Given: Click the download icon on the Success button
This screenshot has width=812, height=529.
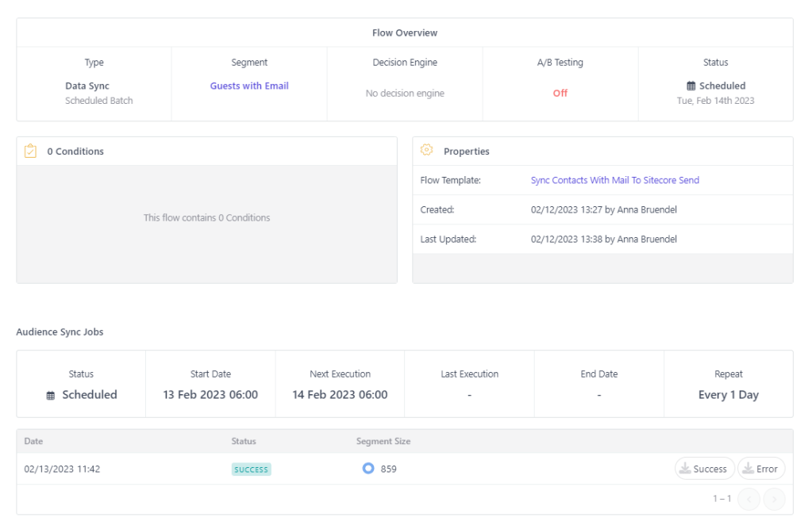Looking at the screenshot, I should tap(684, 469).
